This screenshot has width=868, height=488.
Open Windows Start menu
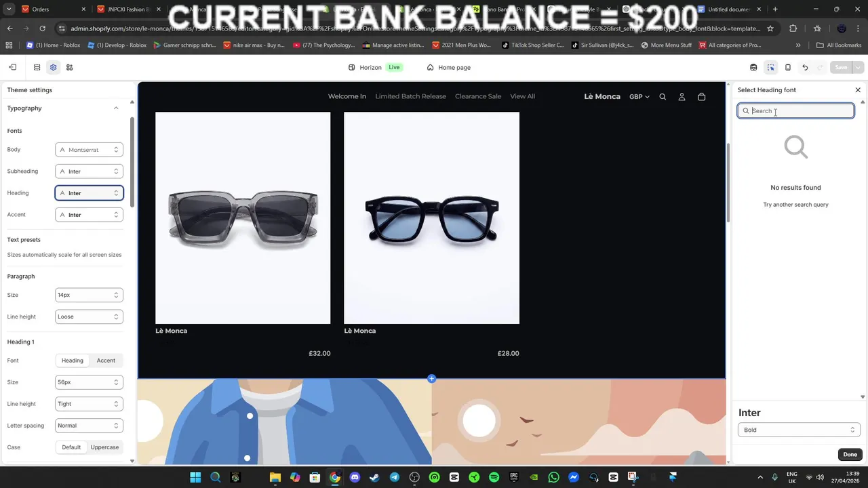pos(195,477)
